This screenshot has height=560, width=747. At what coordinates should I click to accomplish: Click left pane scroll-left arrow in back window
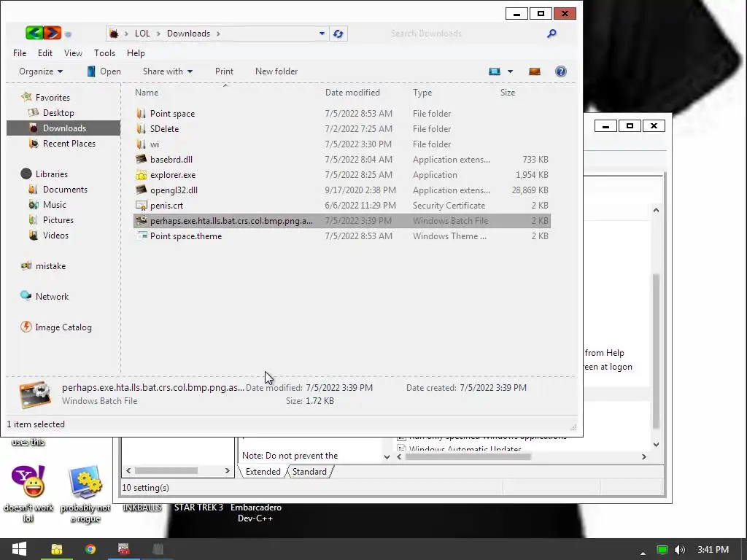tap(128, 470)
